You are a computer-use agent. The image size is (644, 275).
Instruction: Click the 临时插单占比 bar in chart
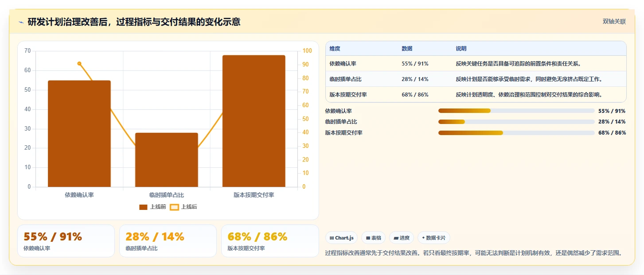click(167, 160)
